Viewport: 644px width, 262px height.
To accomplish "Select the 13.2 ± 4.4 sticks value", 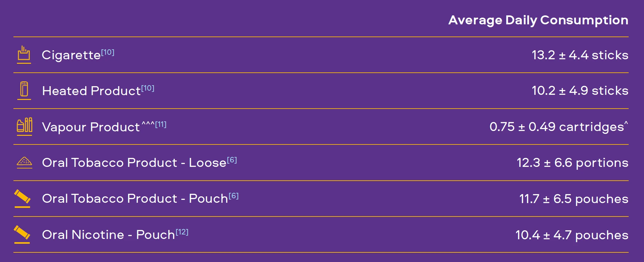I will [580, 55].
